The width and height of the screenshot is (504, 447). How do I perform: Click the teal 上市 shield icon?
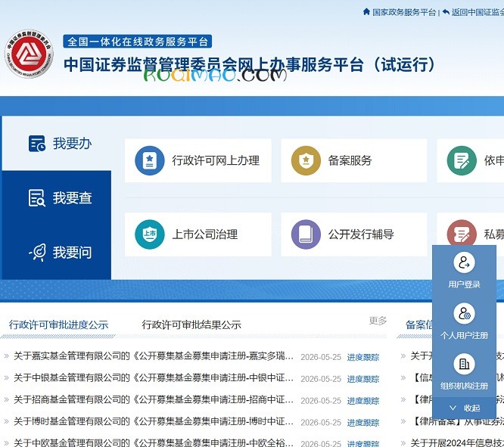coord(150,234)
